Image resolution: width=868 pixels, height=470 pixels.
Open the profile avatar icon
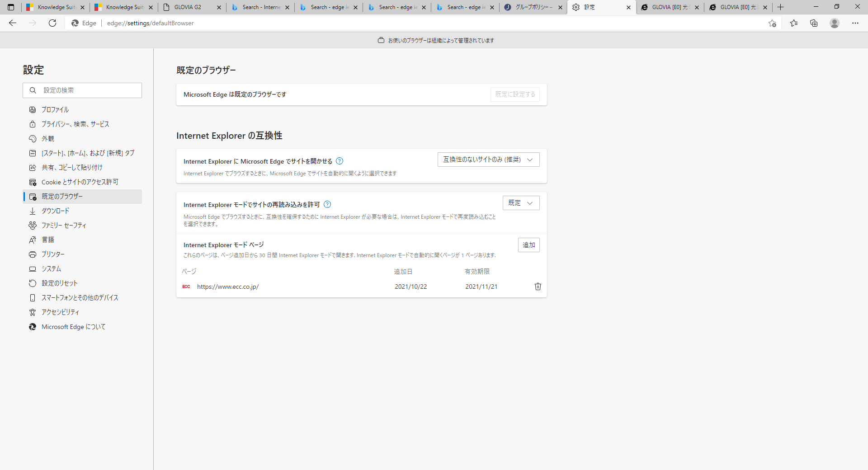pyautogui.click(x=835, y=23)
